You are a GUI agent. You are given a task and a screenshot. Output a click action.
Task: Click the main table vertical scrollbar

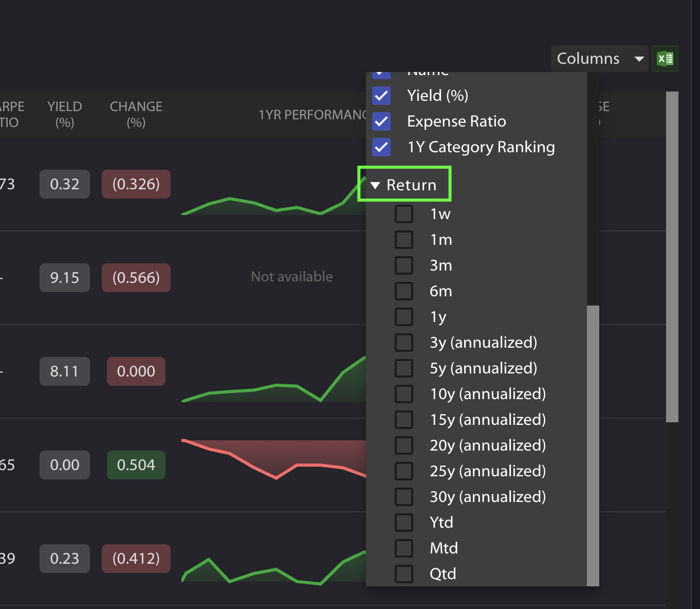tap(672, 257)
